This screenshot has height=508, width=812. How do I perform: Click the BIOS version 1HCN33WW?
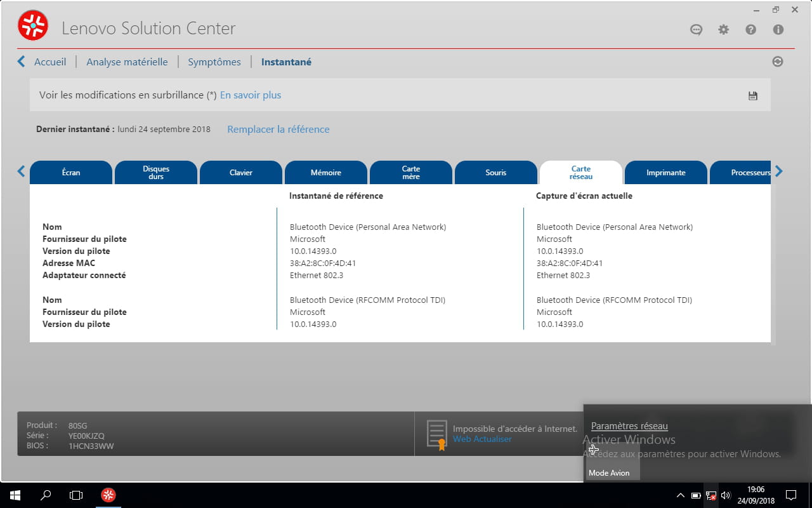click(x=91, y=446)
